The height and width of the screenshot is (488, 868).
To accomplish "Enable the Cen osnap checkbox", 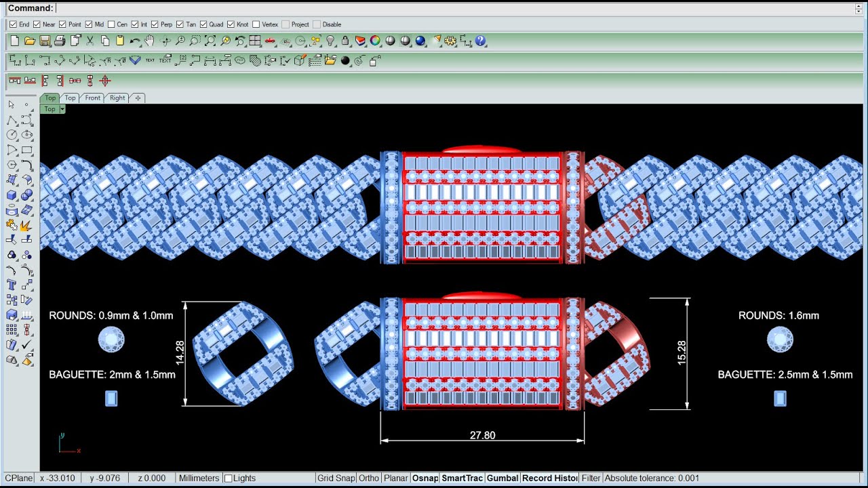I will (111, 24).
